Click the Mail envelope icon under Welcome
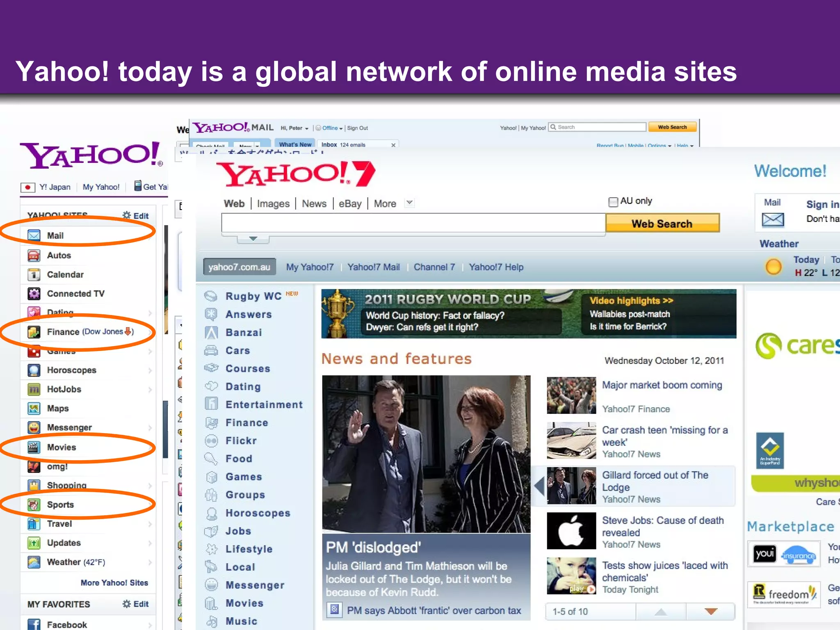This screenshot has width=840, height=630. (773, 220)
